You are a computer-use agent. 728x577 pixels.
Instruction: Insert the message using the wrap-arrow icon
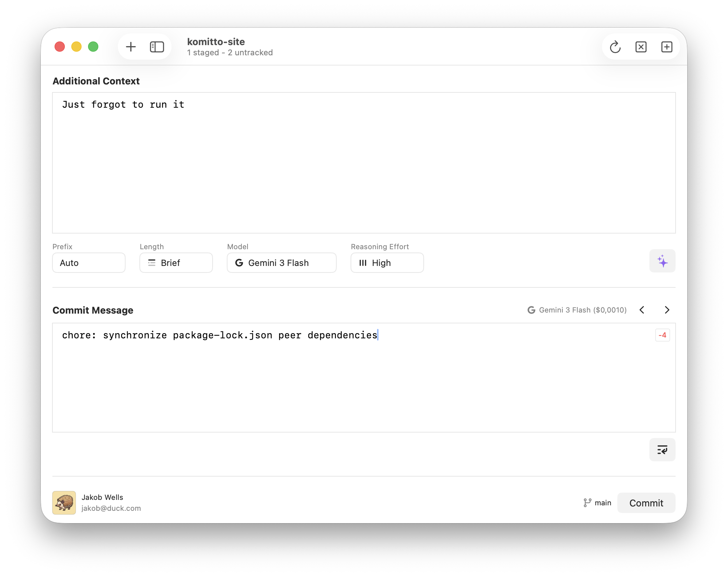click(662, 450)
